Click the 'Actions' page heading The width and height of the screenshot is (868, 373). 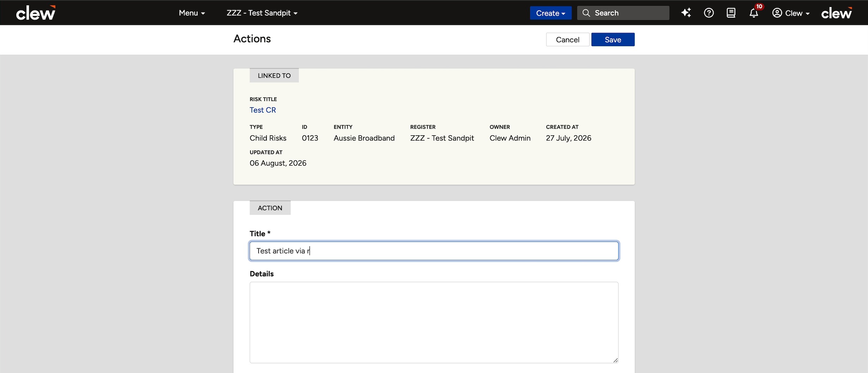252,39
